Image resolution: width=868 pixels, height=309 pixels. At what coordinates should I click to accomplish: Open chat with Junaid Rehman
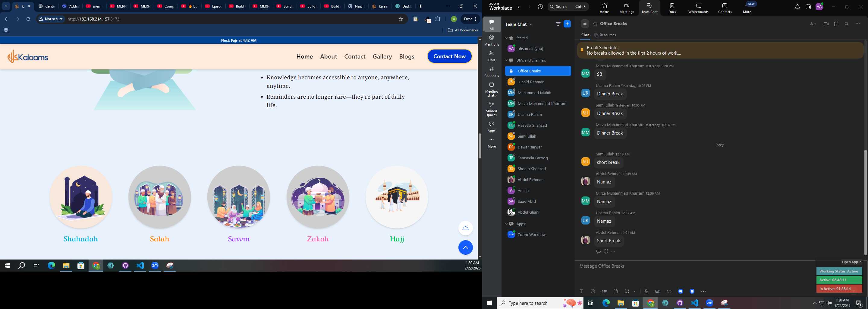(x=538, y=82)
